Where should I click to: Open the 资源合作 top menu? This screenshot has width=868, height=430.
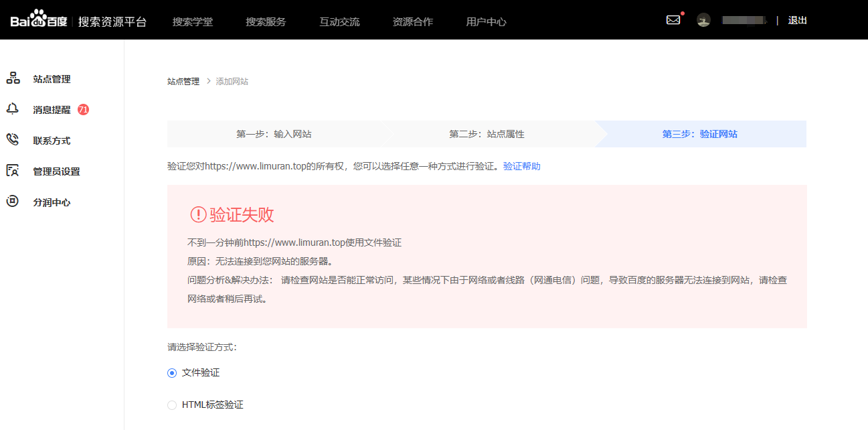(x=413, y=21)
